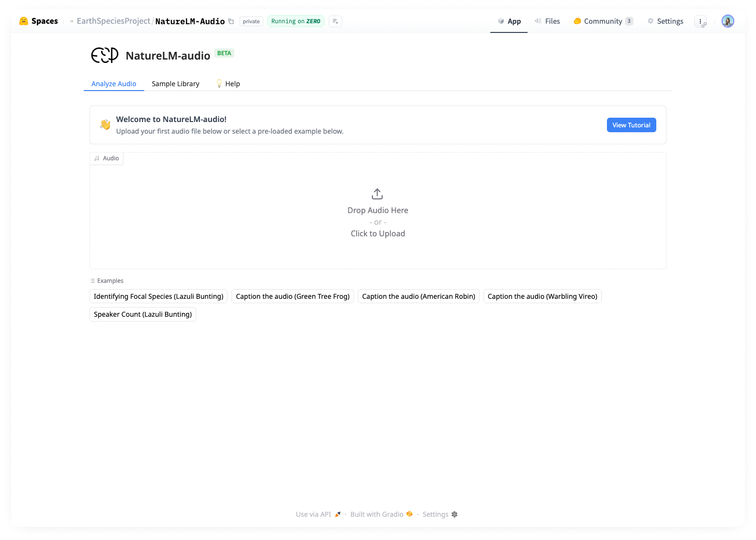Load the Identifying Focal Species example
Screen dimensions: 756x540
[x=158, y=296]
